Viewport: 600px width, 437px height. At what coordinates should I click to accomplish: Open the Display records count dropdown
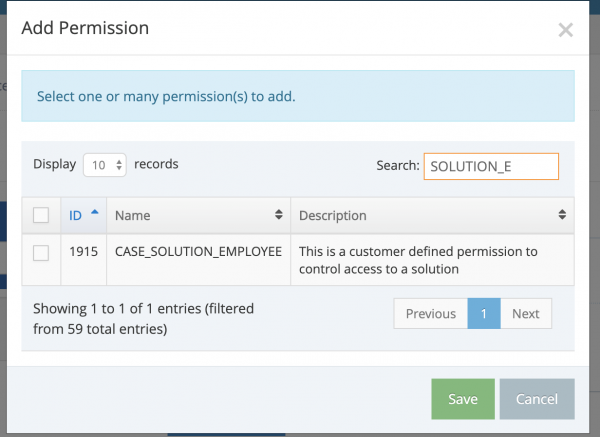104,164
